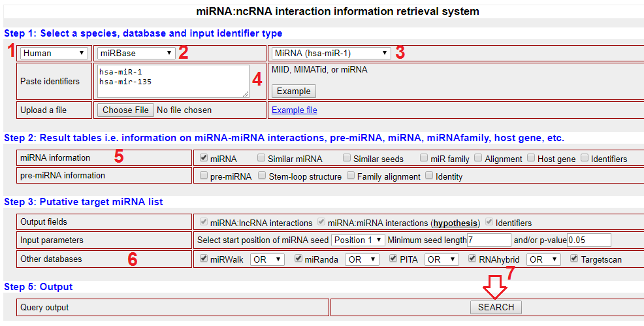
Task: Click the SEARCH button
Action: pos(496,307)
